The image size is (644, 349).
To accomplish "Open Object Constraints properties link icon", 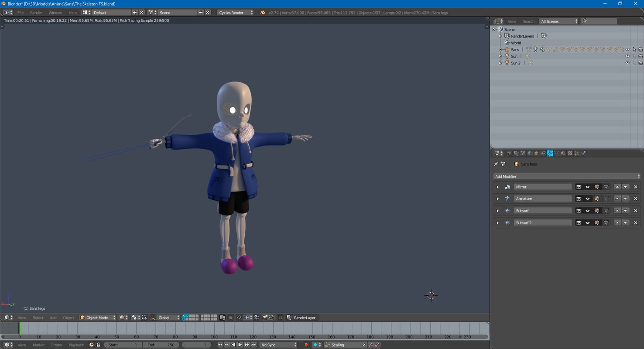I will (543, 153).
